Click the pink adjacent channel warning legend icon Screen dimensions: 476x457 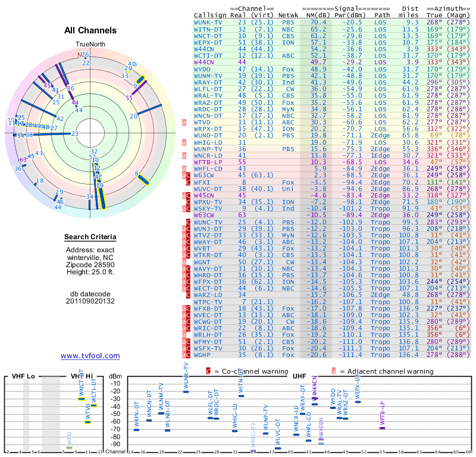[334, 371]
